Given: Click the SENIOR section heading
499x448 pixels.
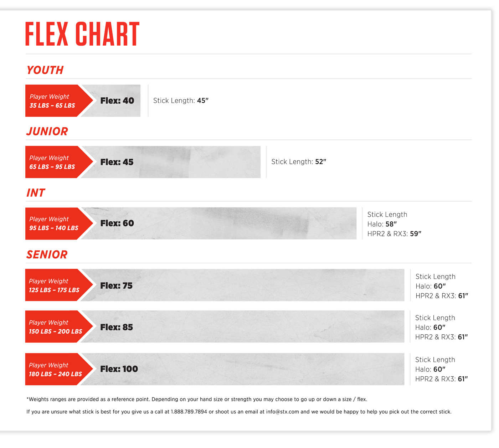Looking at the screenshot, I should coord(47,254).
